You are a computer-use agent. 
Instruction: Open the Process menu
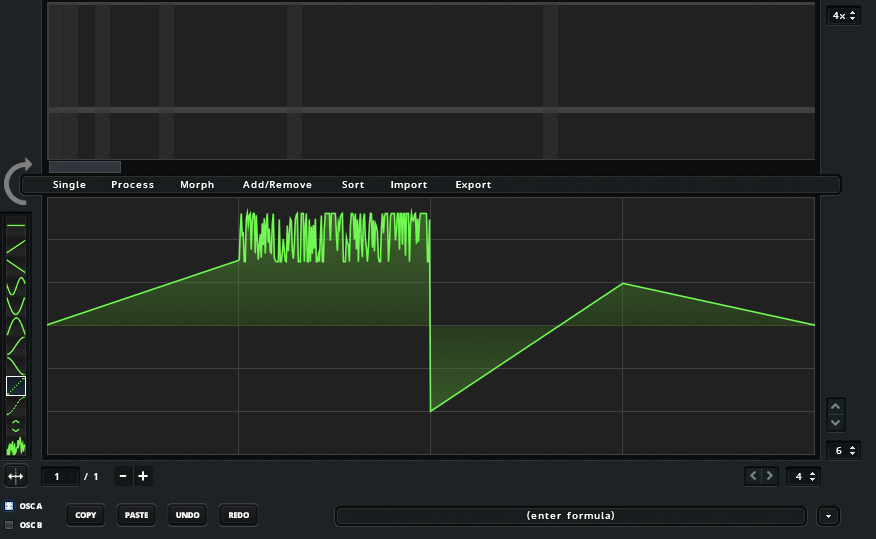pyautogui.click(x=132, y=185)
